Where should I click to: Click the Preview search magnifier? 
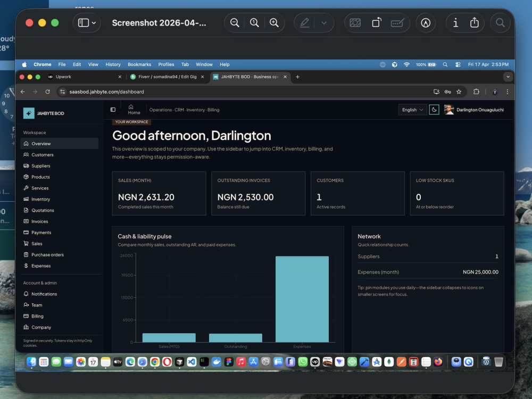pyautogui.click(x=500, y=23)
